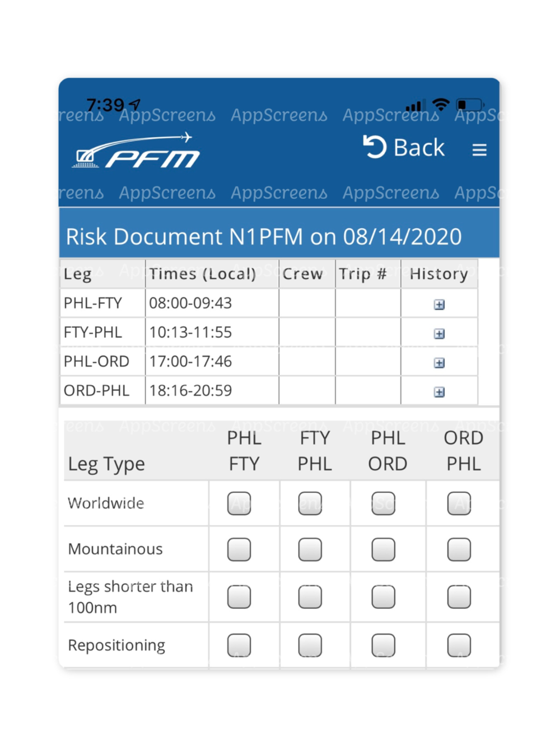This screenshot has width=560, height=747.
Task: Check Worldwide for PHL ORD leg
Action: click(384, 503)
